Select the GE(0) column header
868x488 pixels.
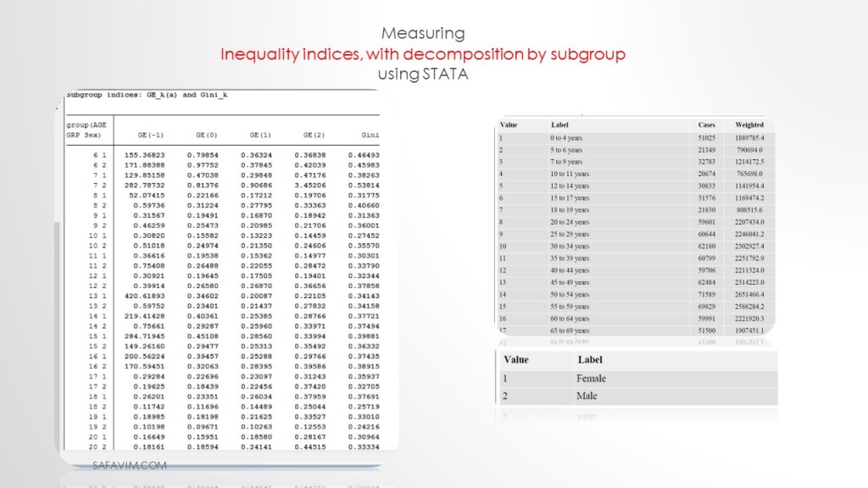[207, 135]
